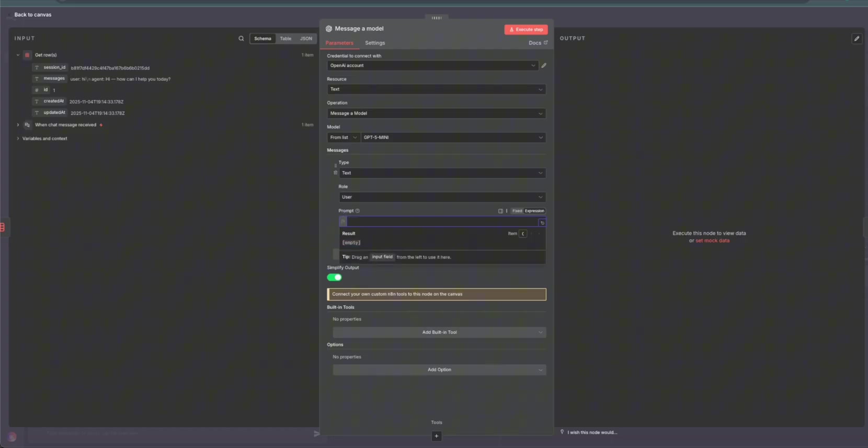Open the Model From list mode dropdown
The width and height of the screenshot is (868, 448).
click(x=344, y=138)
